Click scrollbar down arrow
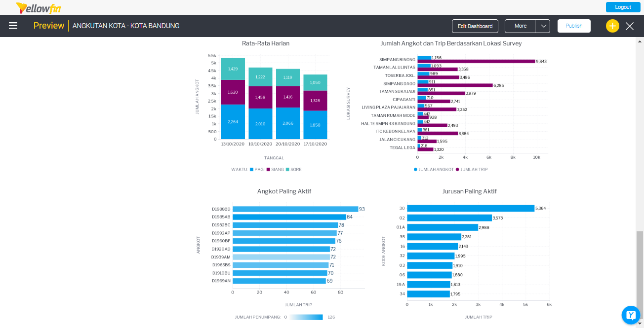This screenshot has height=328, width=644. [640, 324]
